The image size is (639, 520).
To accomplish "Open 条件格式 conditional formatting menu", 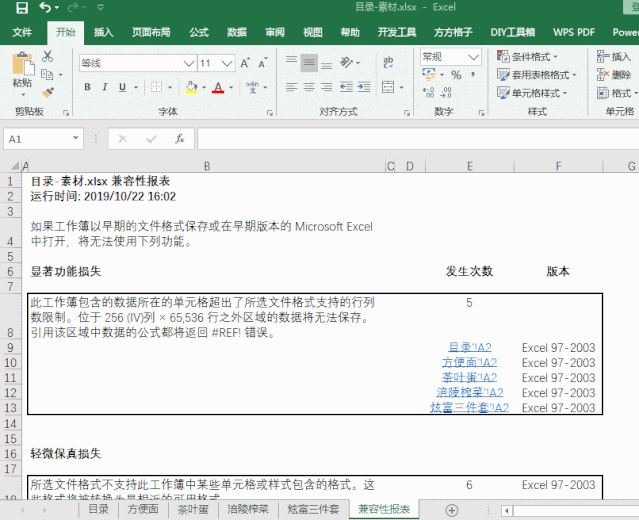I will pos(527,57).
